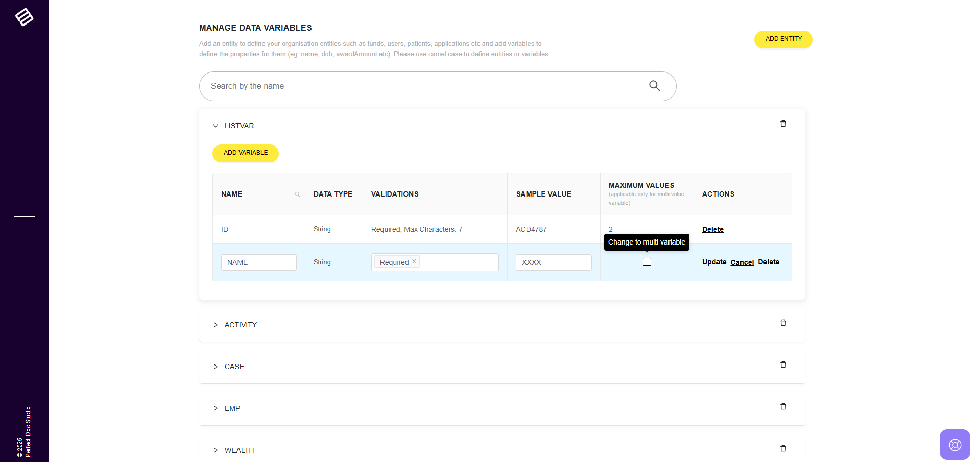Collapse the LISTVAR entity section
Image resolution: width=980 pixels, height=462 pixels.
[x=216, y=126]
